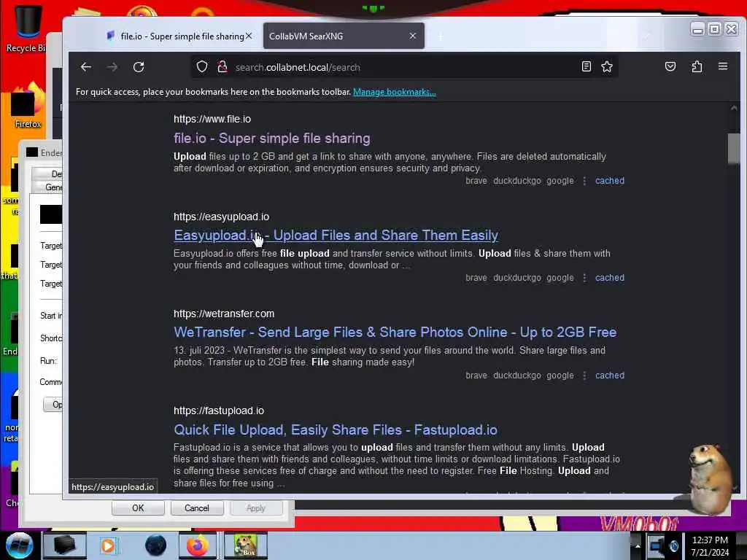Bookmark this page with the star icon

point(607,66)
